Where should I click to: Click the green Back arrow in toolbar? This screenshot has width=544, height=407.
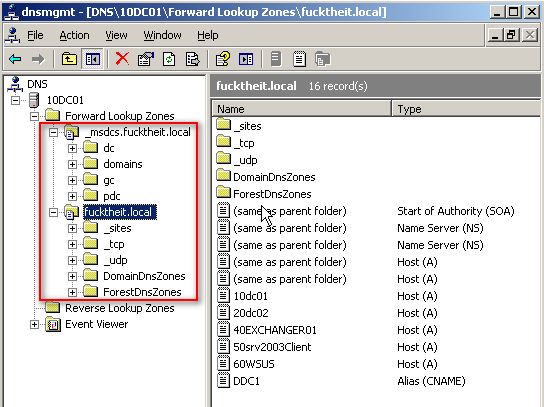click(x=15, y=59)
